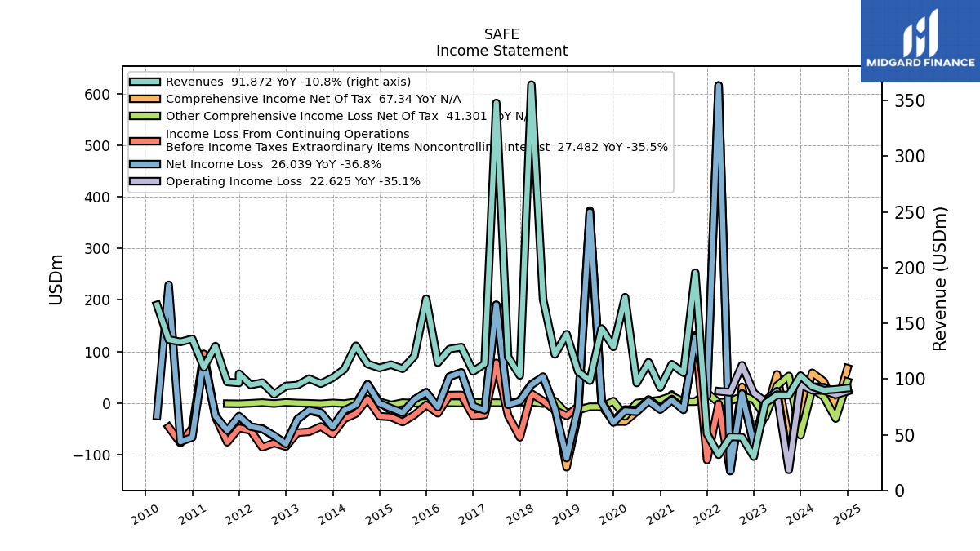
Task: Click legend text 'Income Loss From Continuing Operations'
Action: (x=287, y=134)
